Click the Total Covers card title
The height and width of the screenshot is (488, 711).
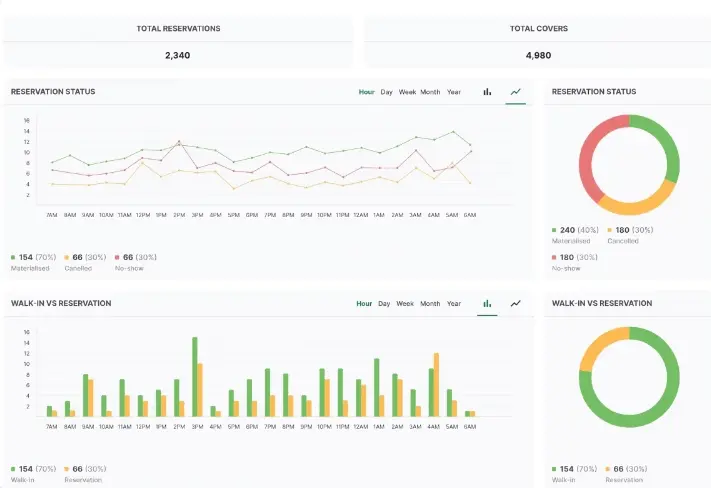539,29
